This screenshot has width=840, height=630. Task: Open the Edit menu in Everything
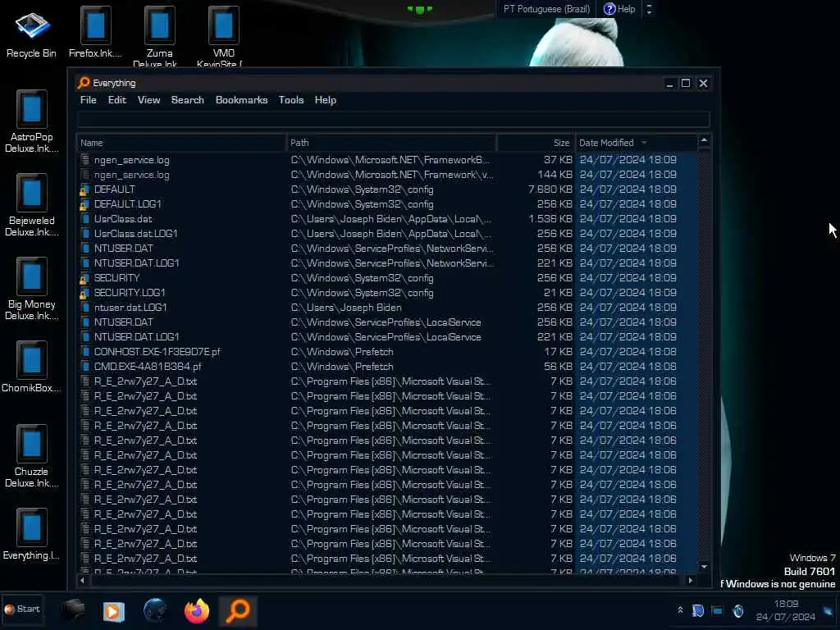point(116,100)
